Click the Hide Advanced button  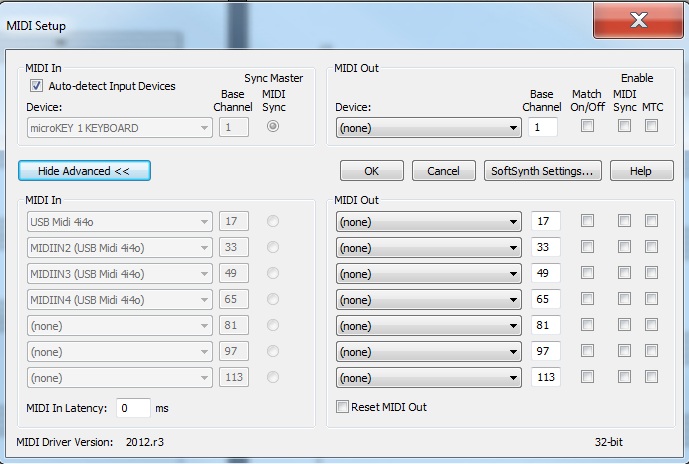click(84, 171)
